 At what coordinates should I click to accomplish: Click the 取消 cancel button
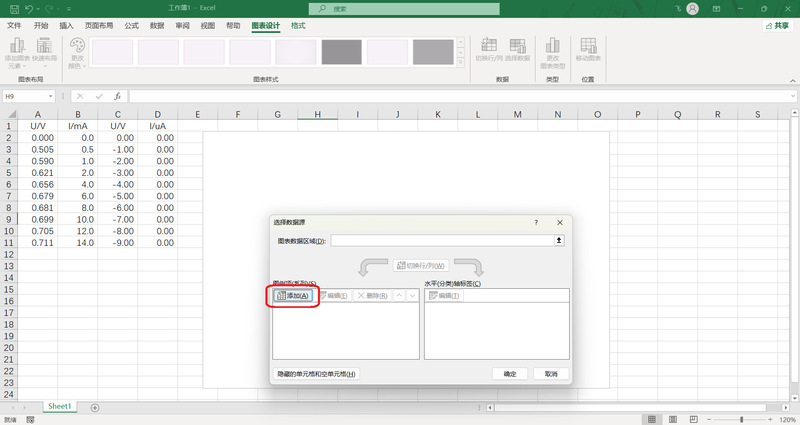[551, 374]
